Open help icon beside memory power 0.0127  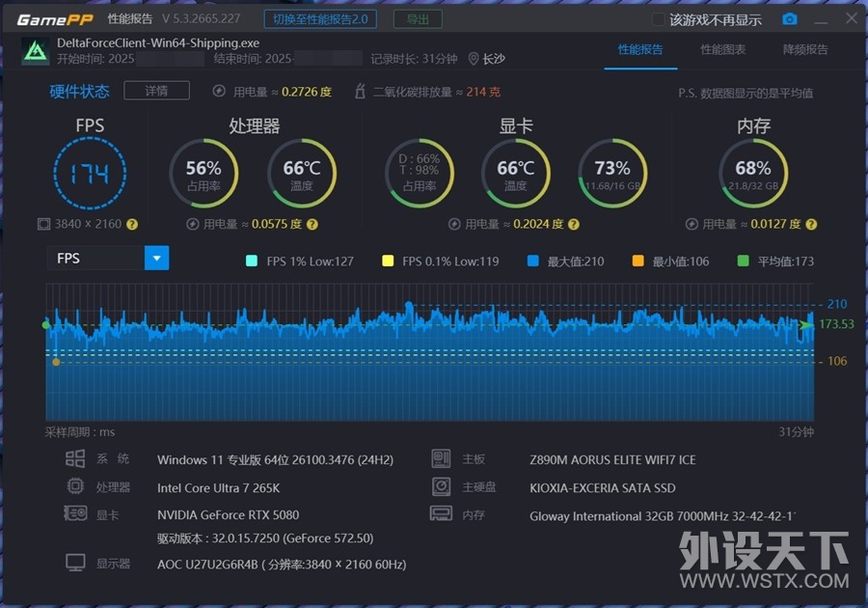811,224
